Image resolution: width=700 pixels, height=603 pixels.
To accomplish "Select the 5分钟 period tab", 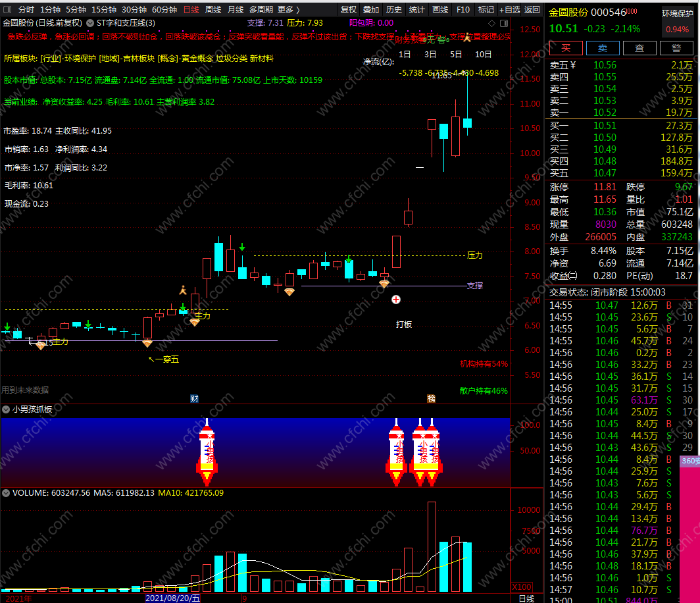I will tap(76, 9).
